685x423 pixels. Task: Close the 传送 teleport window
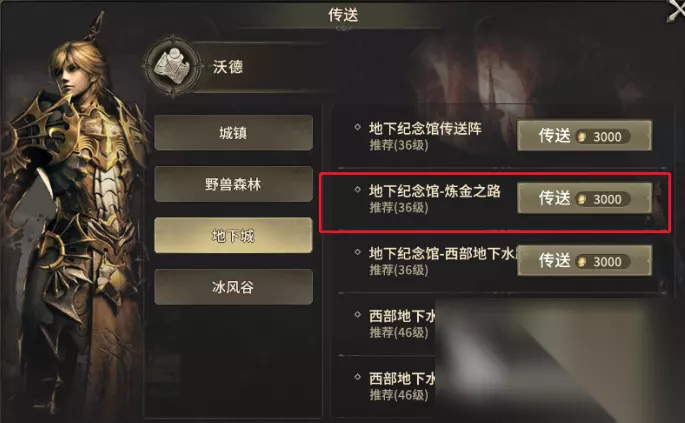pos(676,10)
